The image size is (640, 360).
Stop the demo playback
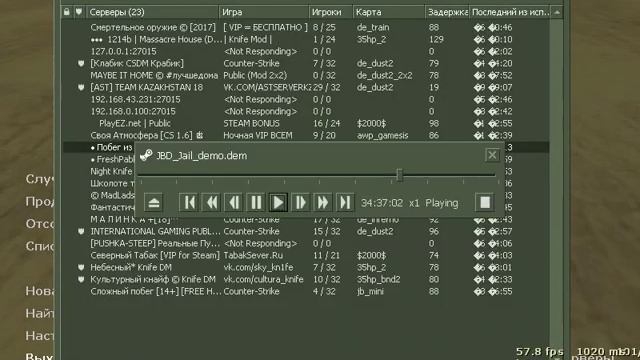click(x=484, y=202)
